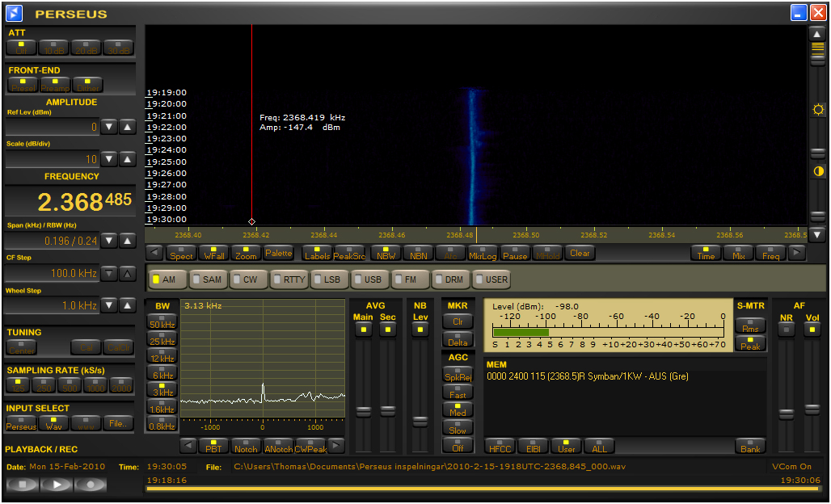Image resolution: width=831 pixels, height=504 pixels.
Task: Click the AVG Main slider handle
Action: 364,411
